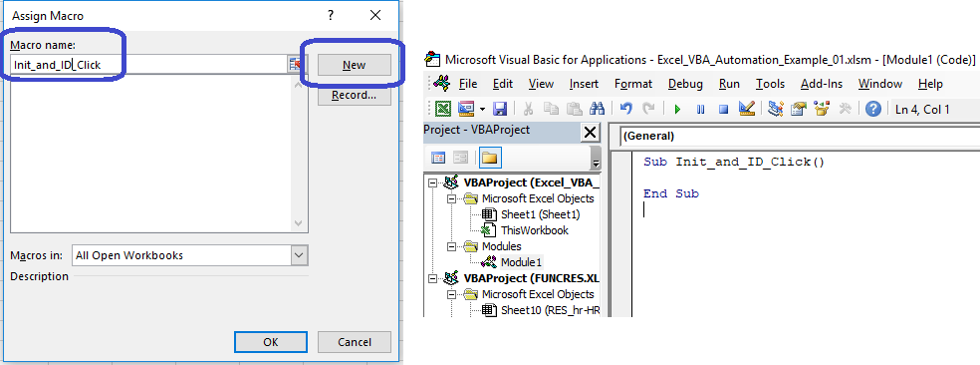This screenshot has width=980, height=365.
Task: Save the workbook with the floppy disk icon
Action: tap(500, 109)
